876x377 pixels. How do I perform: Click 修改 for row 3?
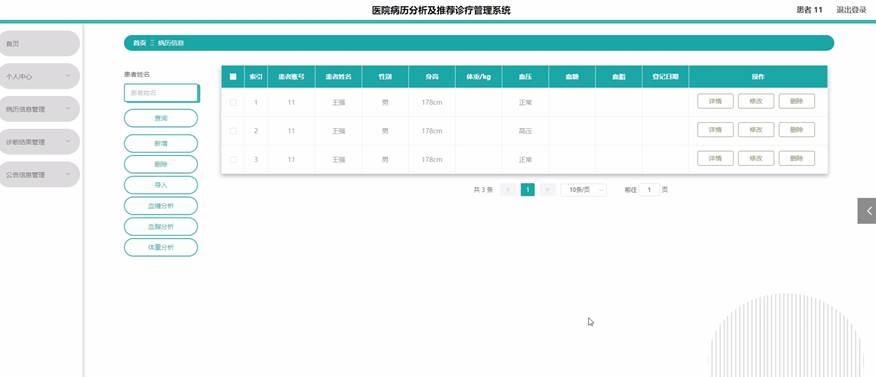coord(756,159)
